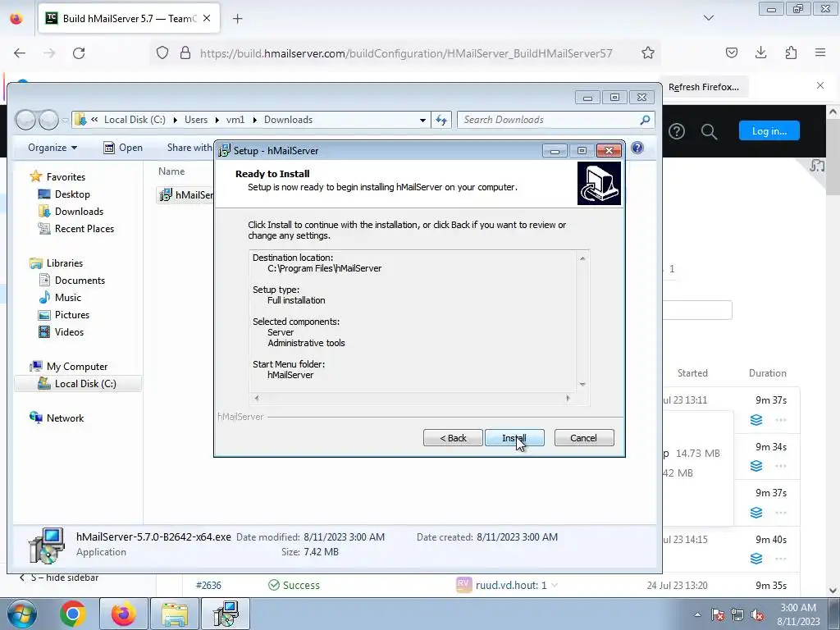The height and width of the screenshot is (630, 840).
Task: Click Explorer Search Downloads field
Action: (555, 120)
